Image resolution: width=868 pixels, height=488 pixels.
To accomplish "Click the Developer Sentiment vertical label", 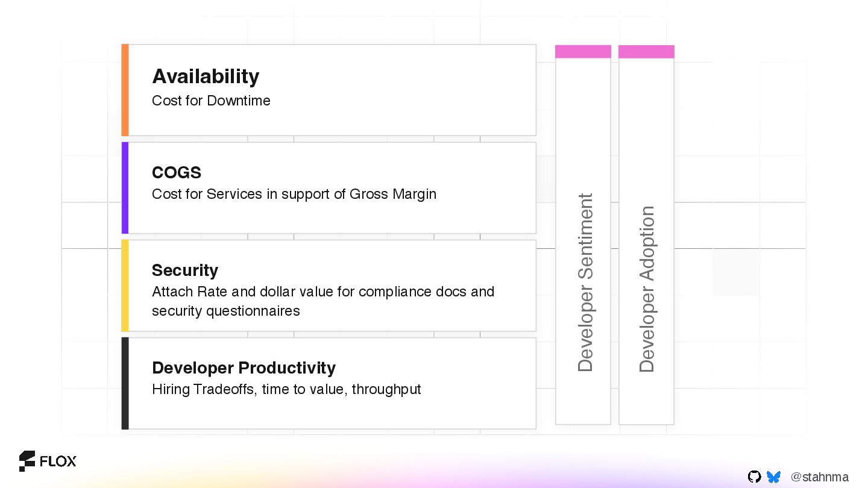I will coord(585,282).
